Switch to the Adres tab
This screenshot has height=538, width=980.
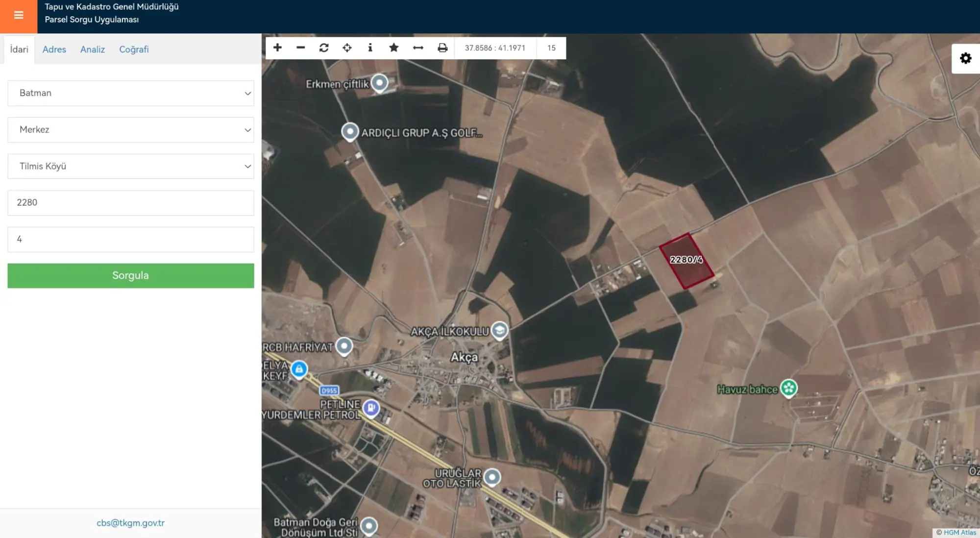tap(54, 49)
